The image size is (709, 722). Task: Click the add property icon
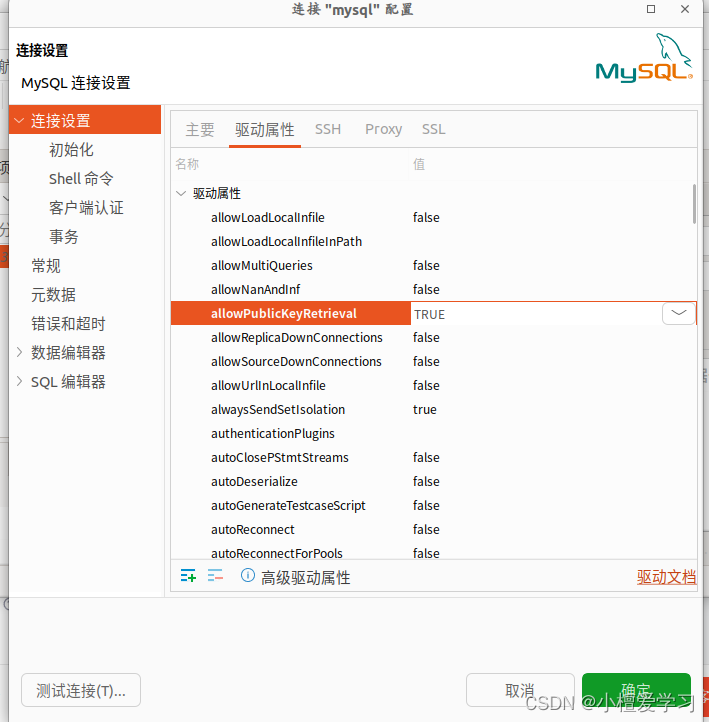tap(188, 576)
